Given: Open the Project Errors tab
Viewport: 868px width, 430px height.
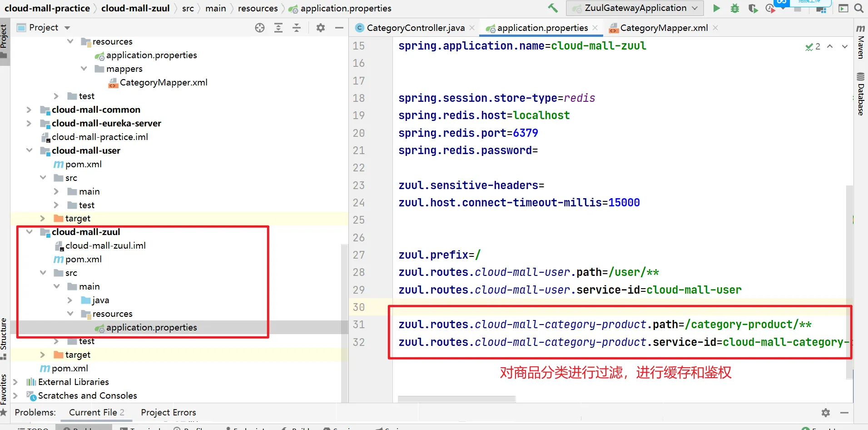Looking at the screenshot, I should click(x=168, y=412).
